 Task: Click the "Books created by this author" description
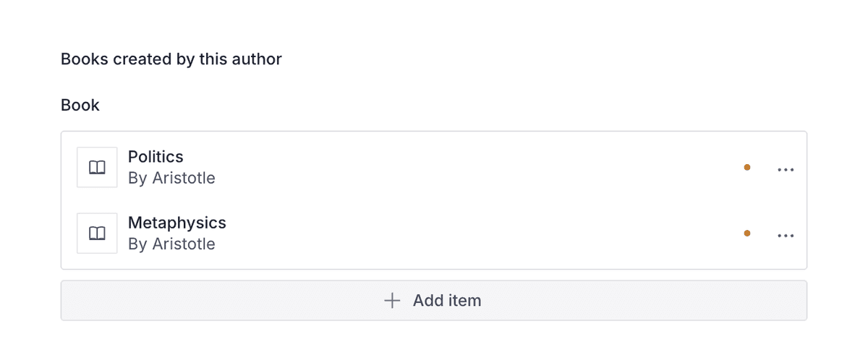tap(171, 59)
